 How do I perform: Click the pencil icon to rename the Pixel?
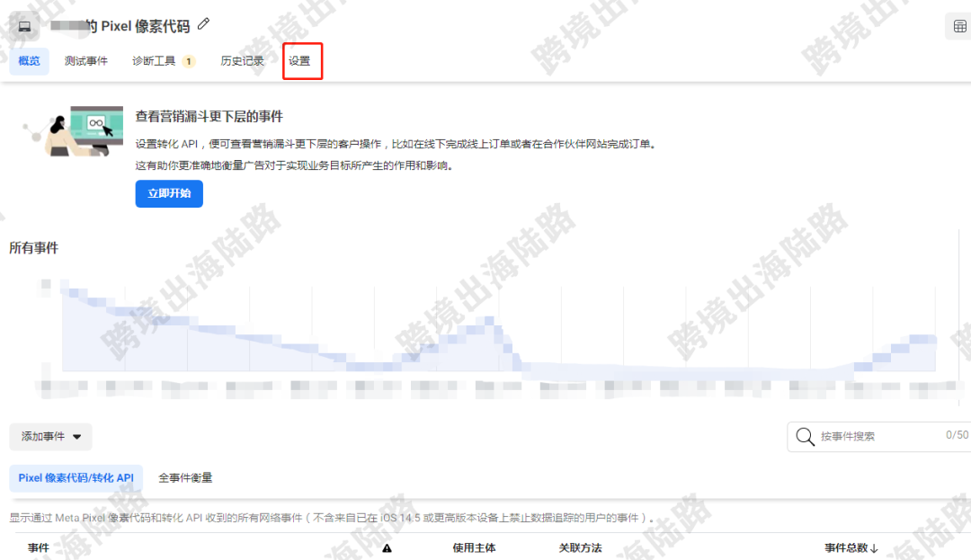pyautogui.click(x=203, y=26)
